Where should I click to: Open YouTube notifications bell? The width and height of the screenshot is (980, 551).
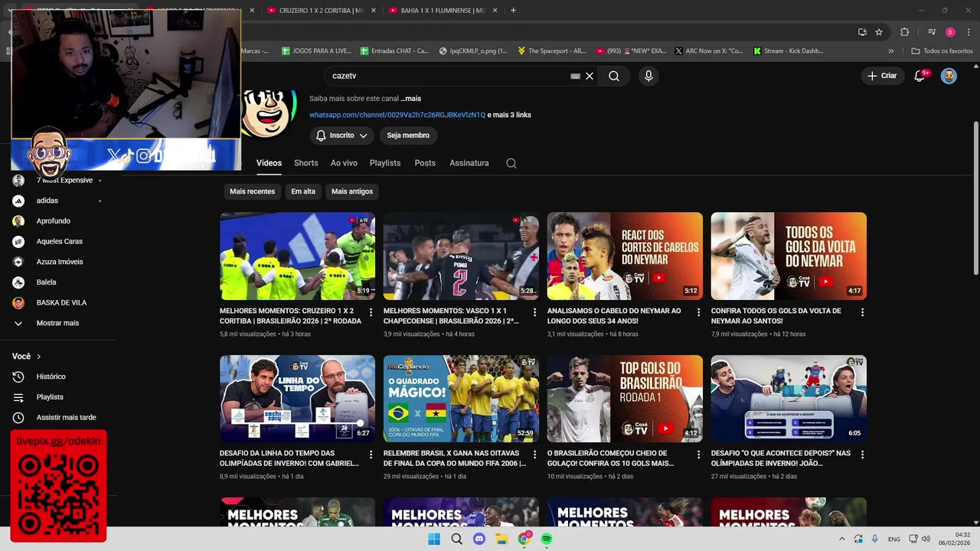click(x=920, y=76)
